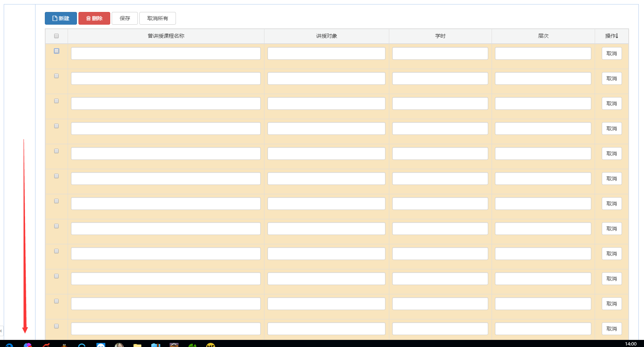The width and height of the screenshot is (644, 347).
Task: Tick the checkbox of the second table row
Action: 56,76
